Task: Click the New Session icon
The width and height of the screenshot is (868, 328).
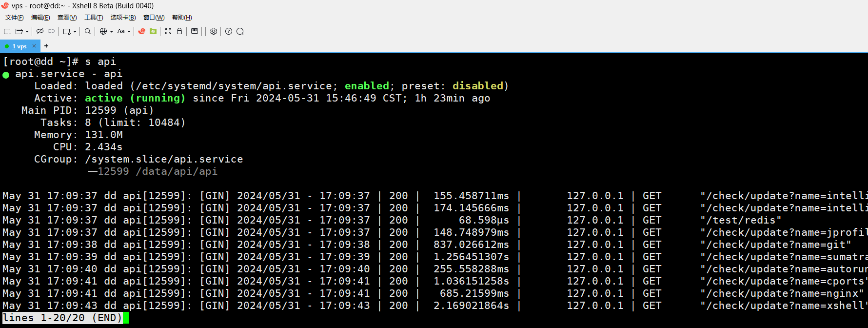Action: pyautogui.click(x=7, y=31)
